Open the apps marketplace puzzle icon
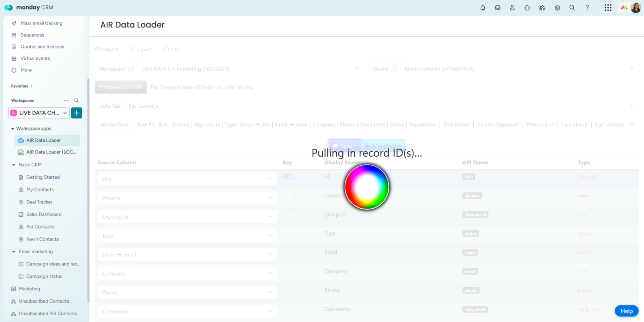644x322 pixels. (527, 8)
